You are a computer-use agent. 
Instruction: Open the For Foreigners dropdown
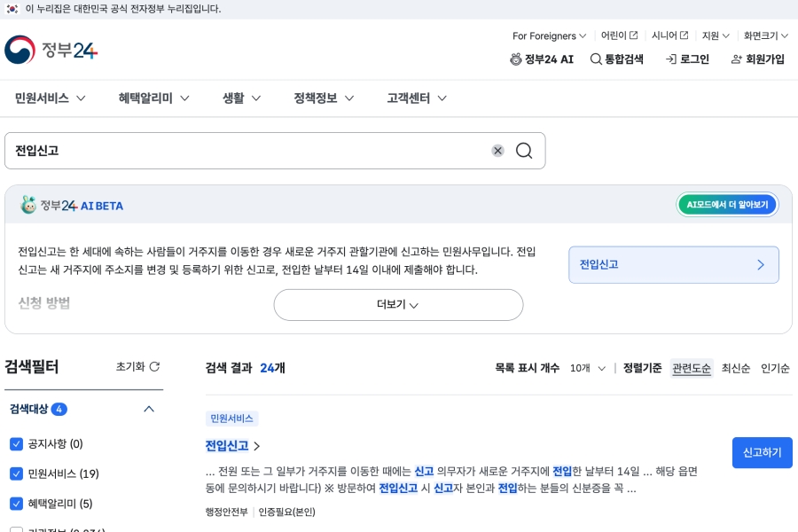click(x=549, y=35)
